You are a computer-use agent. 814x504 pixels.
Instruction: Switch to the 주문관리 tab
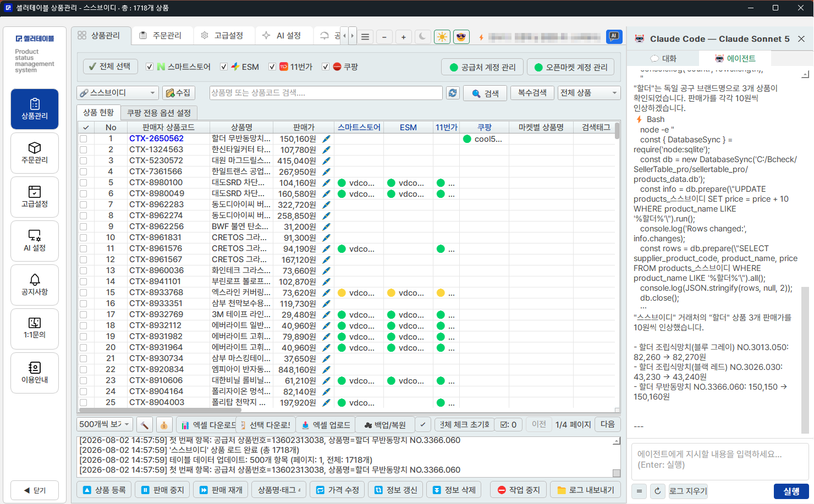click(x=162, y=35)
